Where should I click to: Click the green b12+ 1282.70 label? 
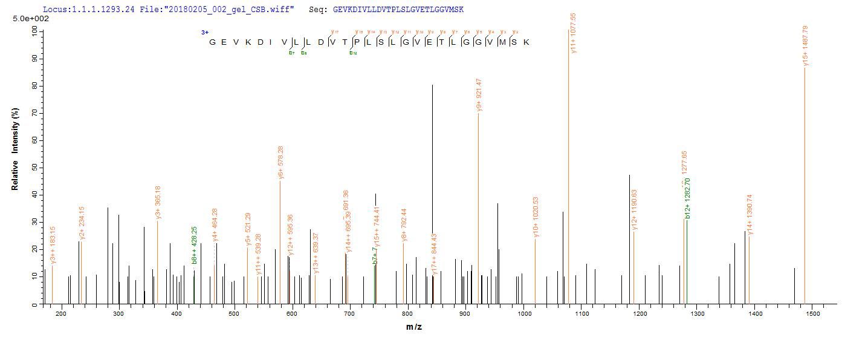click(x=688, y=198)
